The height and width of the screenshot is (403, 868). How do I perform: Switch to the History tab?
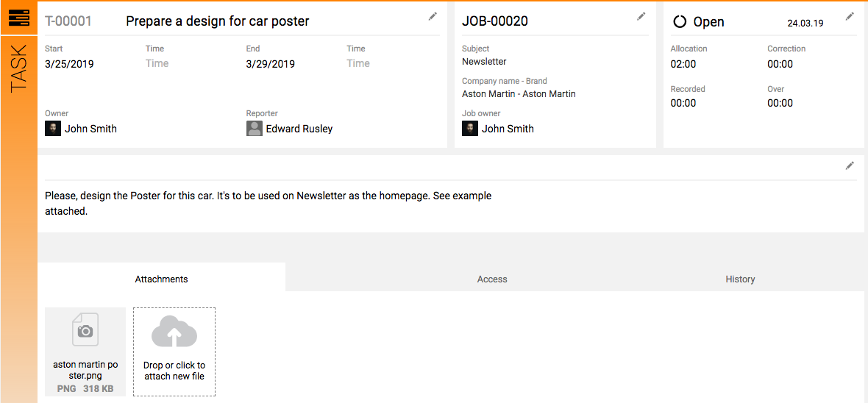click(x=740, y=279)
